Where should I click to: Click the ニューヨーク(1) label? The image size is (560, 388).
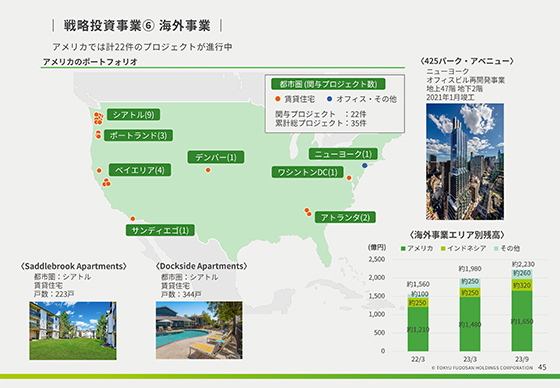tap(343, 154)
